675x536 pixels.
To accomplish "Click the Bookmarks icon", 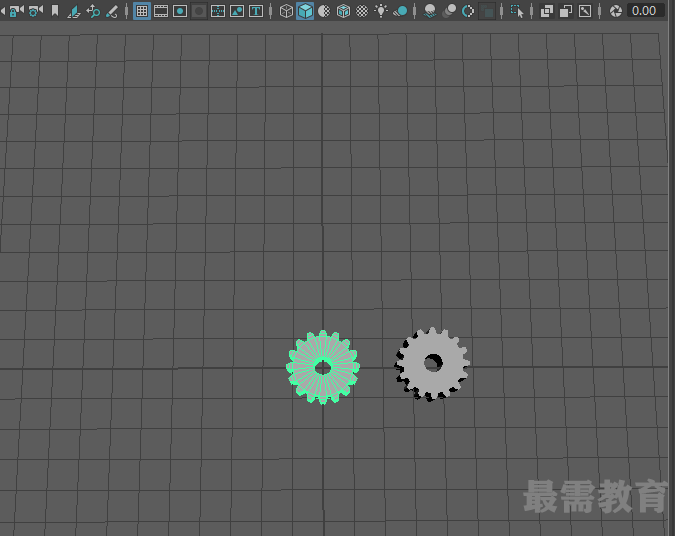I will (55, 10).
